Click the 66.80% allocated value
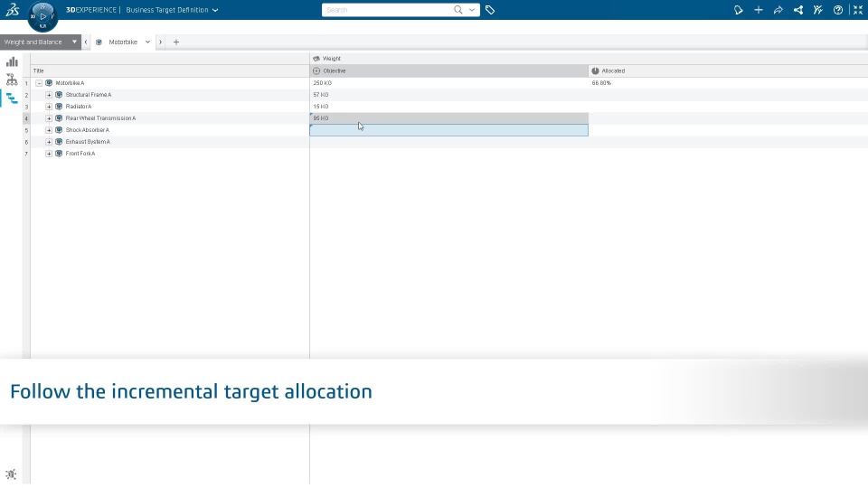The width and height of the screenshot is (868, 488). (x=601, y=83)
